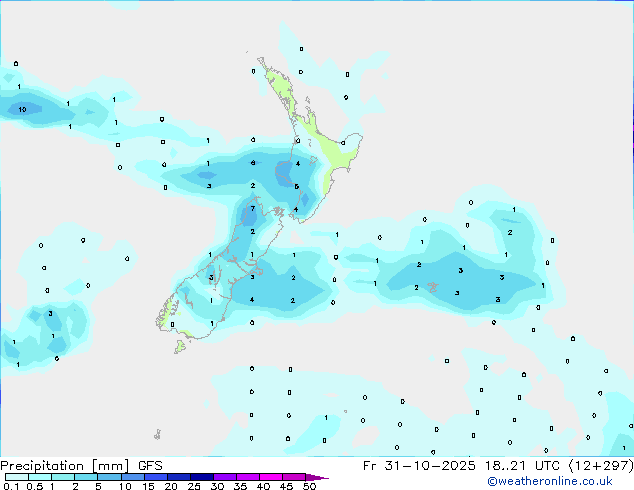The width and height of the screenshot is (634, 490).
Task: Click the legend scale label '45'
Action: (x=286, y=486)
